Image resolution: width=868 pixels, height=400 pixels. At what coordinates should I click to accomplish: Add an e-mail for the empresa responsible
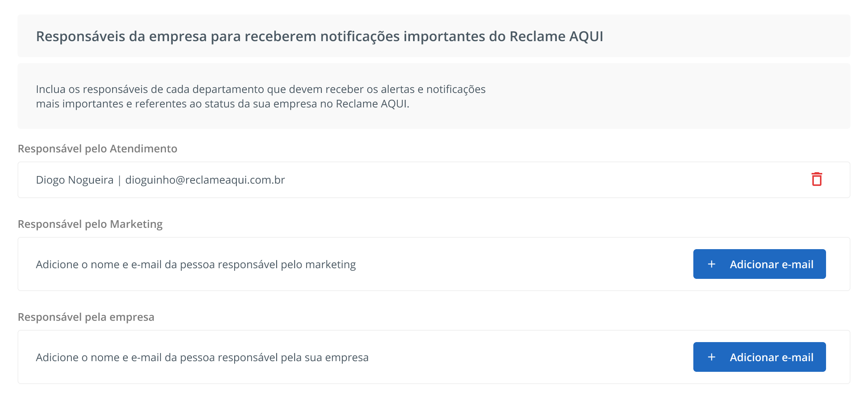point(759,357)
